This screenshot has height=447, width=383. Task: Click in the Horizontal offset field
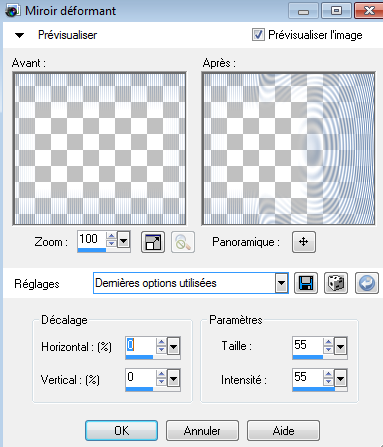(x=140, y=345)
